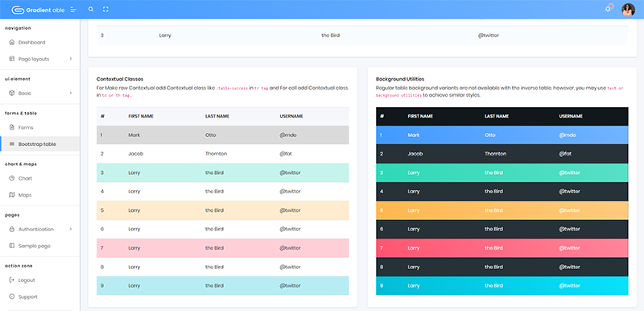This screenshot has height=311, width=644.
Task: Click USERNAME header in Background Utilities table
Action: 571,116
